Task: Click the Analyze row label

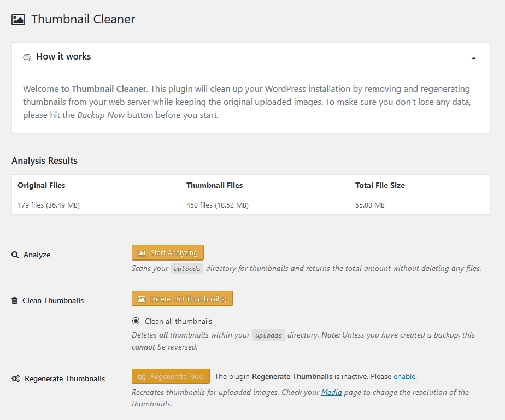Action: point(37,255)
